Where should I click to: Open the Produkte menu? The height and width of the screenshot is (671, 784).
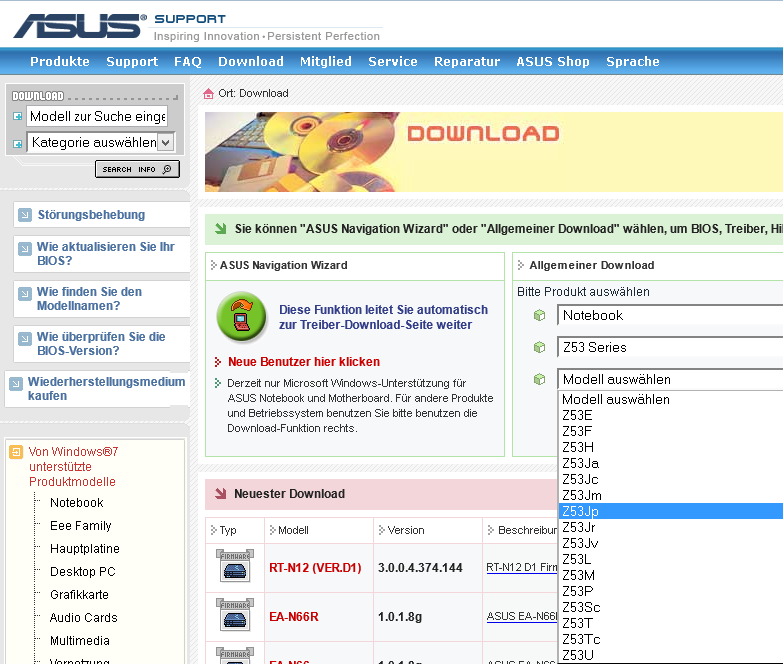tap(60, 62)
